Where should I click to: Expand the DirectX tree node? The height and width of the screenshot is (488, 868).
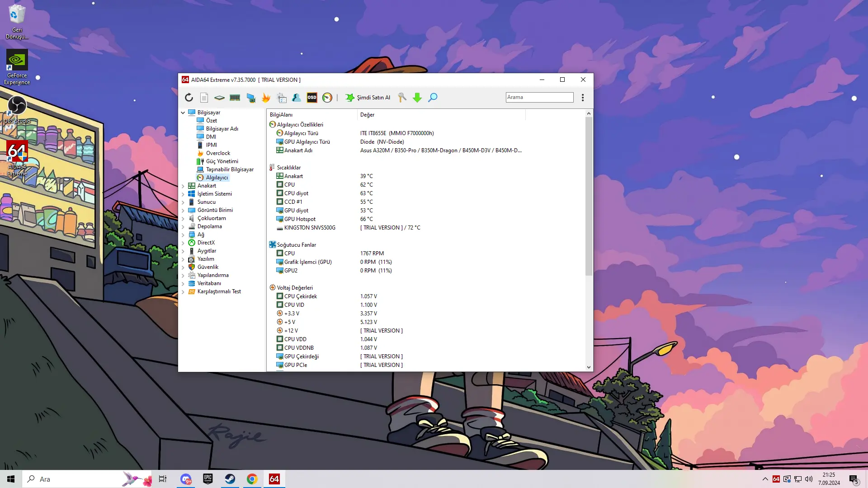pyautogui.click(x=183, y=243)
